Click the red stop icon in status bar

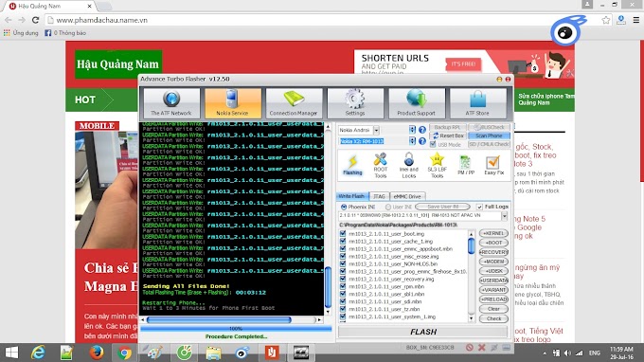point(470,348)
